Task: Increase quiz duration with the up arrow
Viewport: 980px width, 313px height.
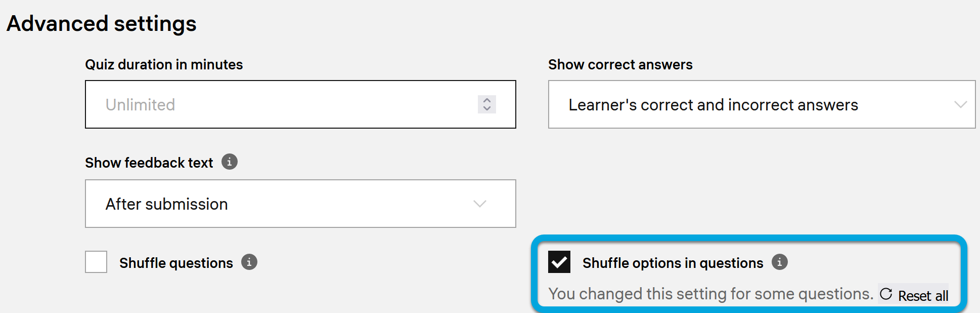Action: tap(487, 100)
